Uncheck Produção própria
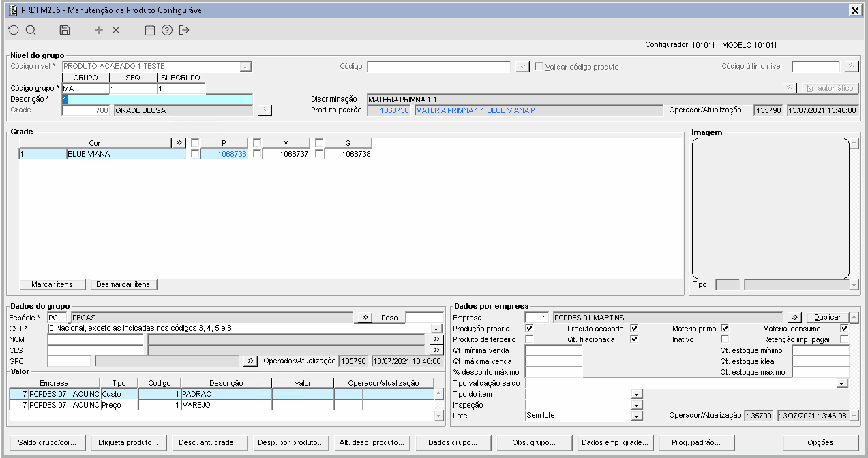The image size is (868, 458). click(529, 329)
